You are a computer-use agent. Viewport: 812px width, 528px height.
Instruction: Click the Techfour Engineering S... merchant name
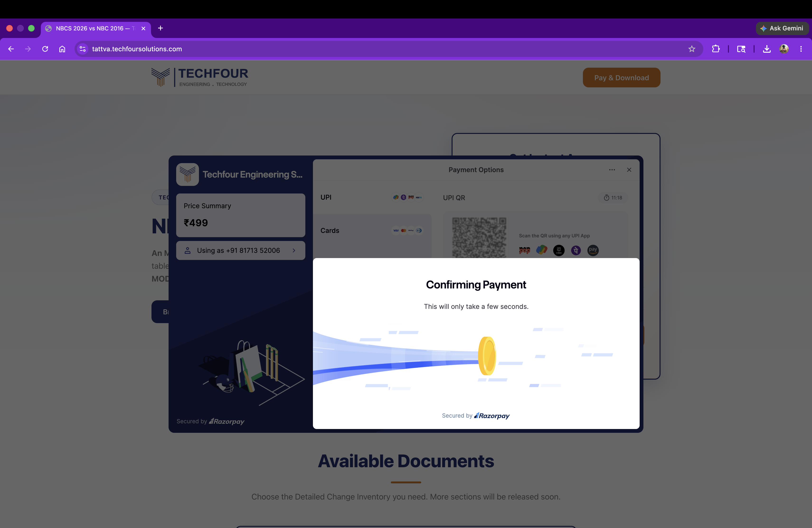point(252,174)
